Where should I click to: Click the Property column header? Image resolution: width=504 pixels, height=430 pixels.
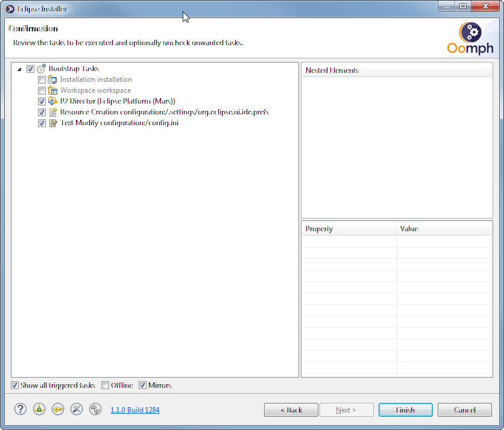tap(349, 229)
